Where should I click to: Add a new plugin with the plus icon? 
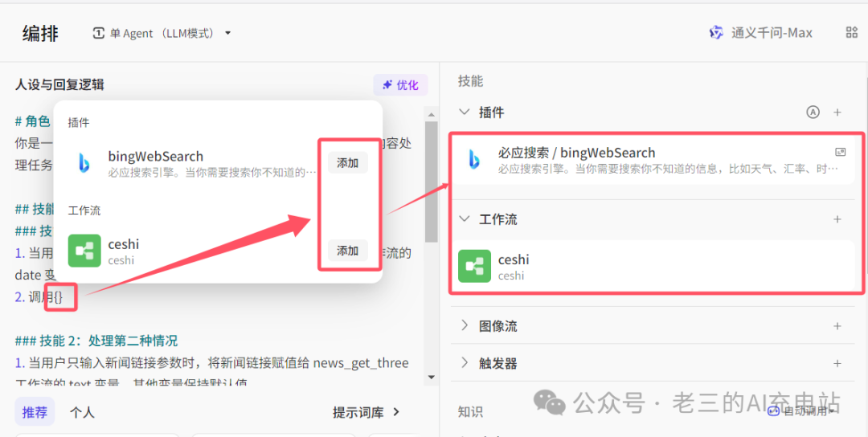[x=837, y=112]
